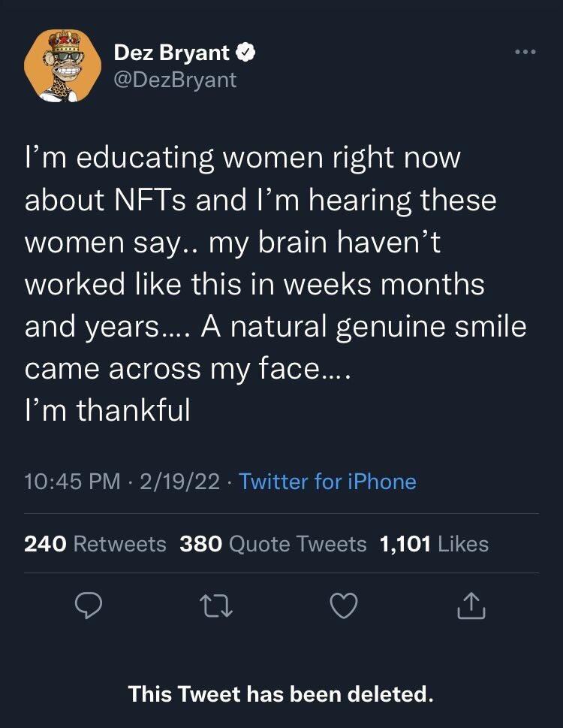
Task: Click the "This Tweet has been deleted" notice
Action: (x=281, y=693)
